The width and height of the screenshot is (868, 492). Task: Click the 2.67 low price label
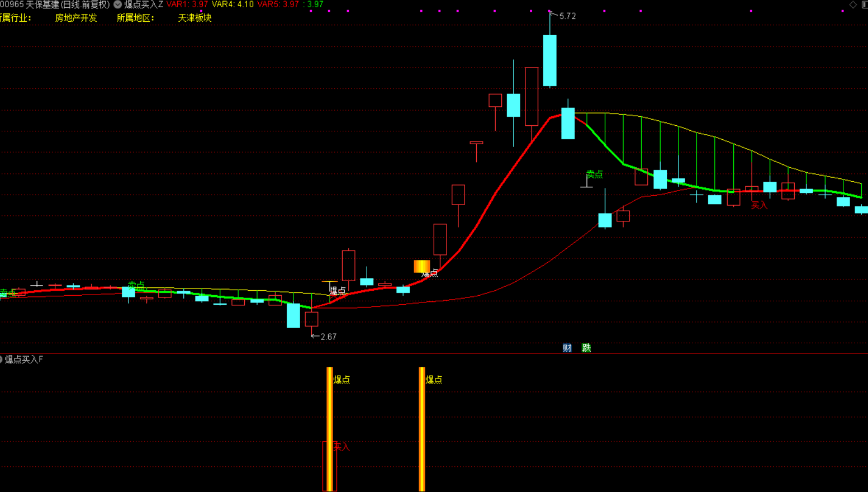328,337
